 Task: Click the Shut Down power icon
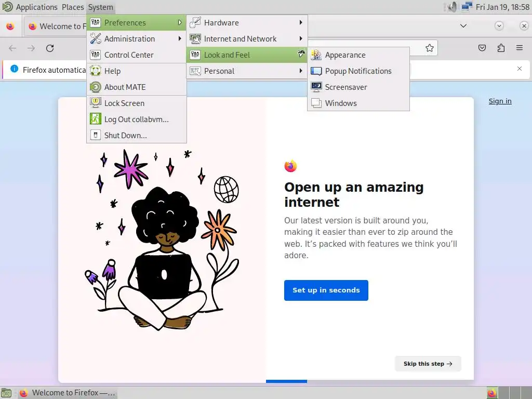pyautogui.click(x=96, y=136)
